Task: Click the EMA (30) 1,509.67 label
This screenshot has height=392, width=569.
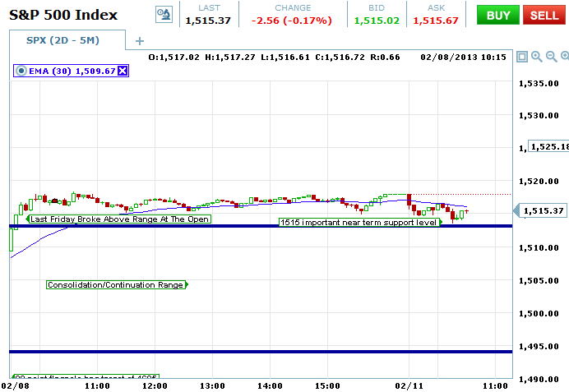Action: click(x=72, y=71)
